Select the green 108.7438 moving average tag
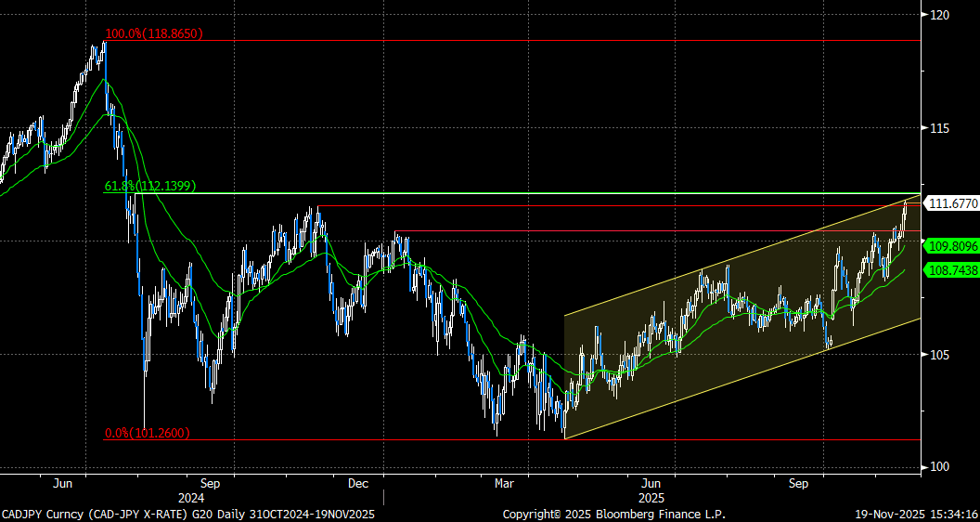The height and width of the screenshot is (522, 980). click(951, 269)
